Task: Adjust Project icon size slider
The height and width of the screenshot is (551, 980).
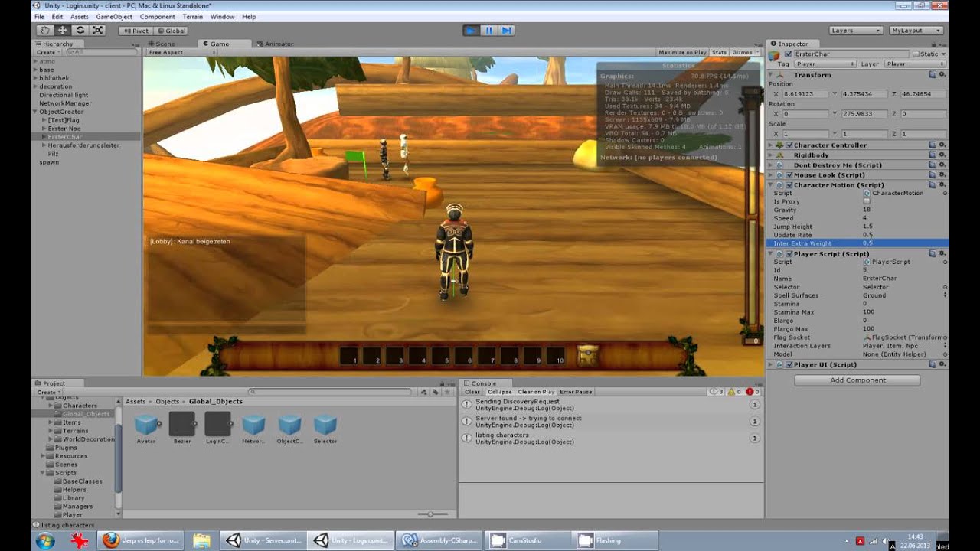Action: (432, 514)
